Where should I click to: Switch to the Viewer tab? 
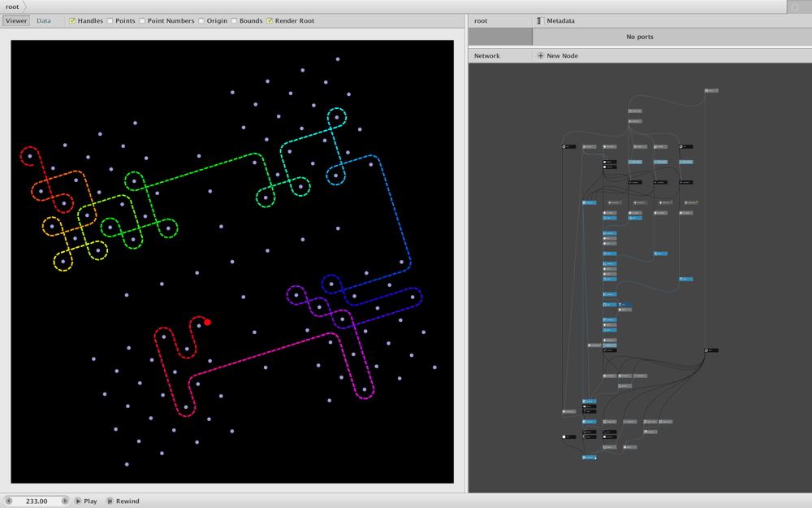pyautogui.click(x=16, y=21)
